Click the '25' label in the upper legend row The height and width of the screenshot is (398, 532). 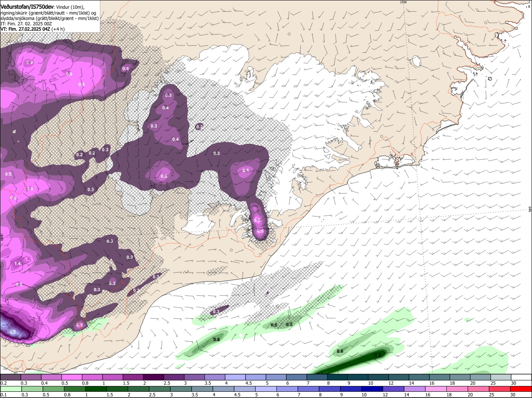(493, 383)
